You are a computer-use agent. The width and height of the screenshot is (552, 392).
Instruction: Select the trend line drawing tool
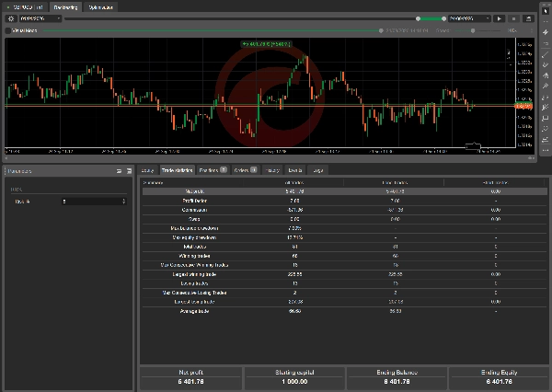point(546,54)
